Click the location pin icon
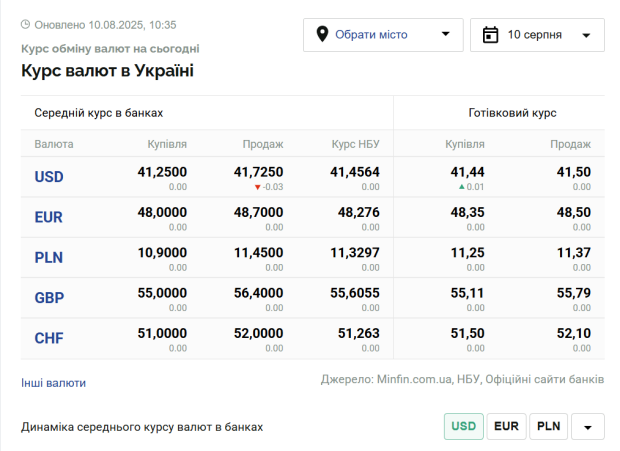Viewport: 620px width, 451px height. tap(322, 34)
